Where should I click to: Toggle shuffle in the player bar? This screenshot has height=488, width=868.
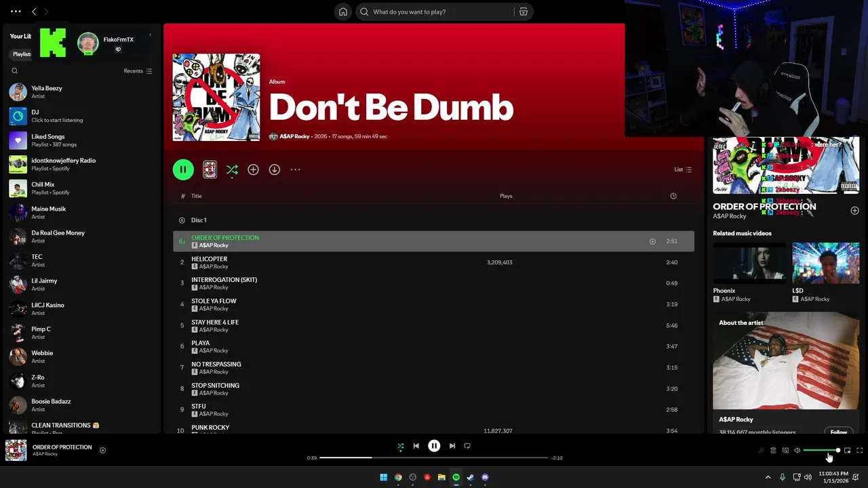pos(400,446)
